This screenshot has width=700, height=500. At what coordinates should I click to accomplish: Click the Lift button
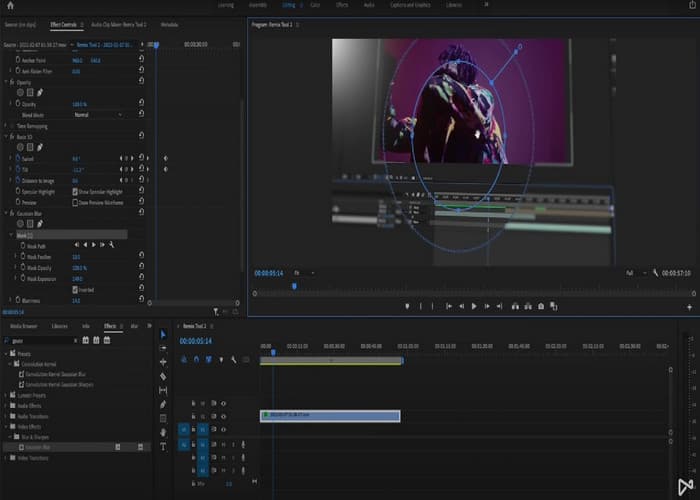(515, 306)
